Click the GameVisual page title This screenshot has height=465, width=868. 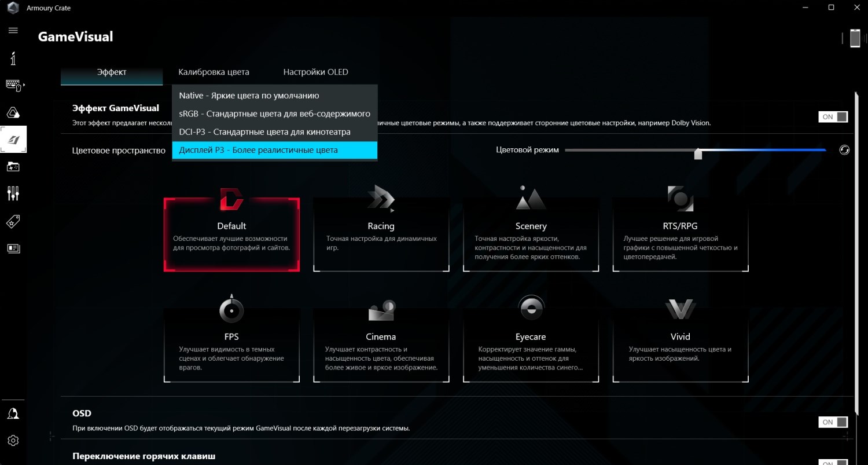pyautogui.click(x=76, y=37)
